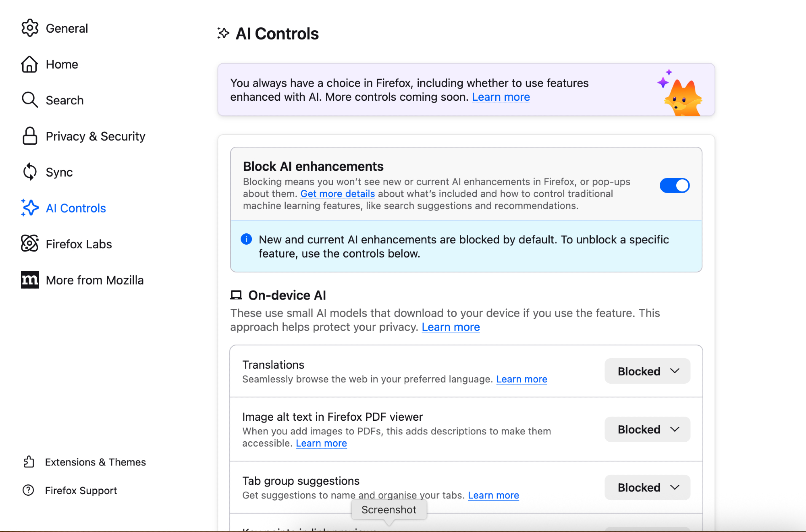The height and width of the screenshot is (532, 806).
Task: Toggle off Block AI enhancements switch
Action: (x=674, y=186)
